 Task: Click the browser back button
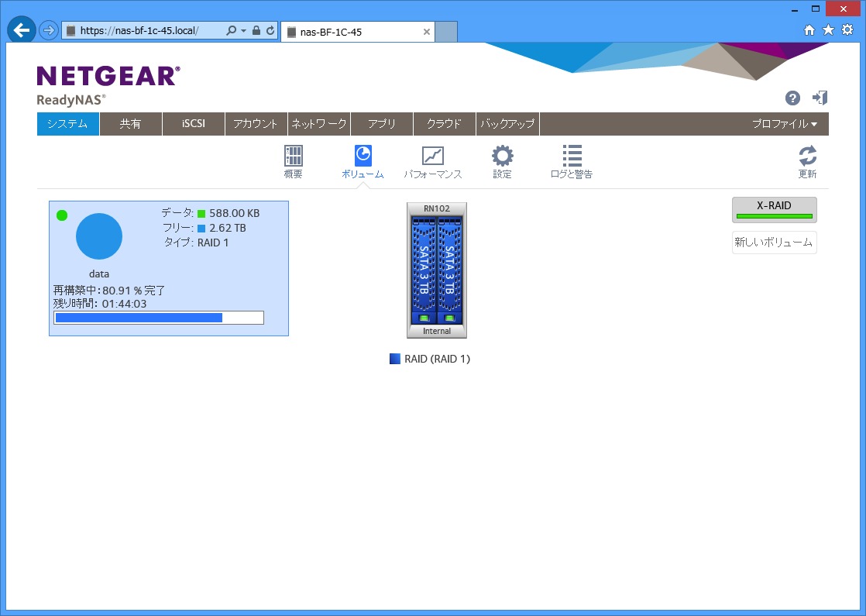[22, 31]
